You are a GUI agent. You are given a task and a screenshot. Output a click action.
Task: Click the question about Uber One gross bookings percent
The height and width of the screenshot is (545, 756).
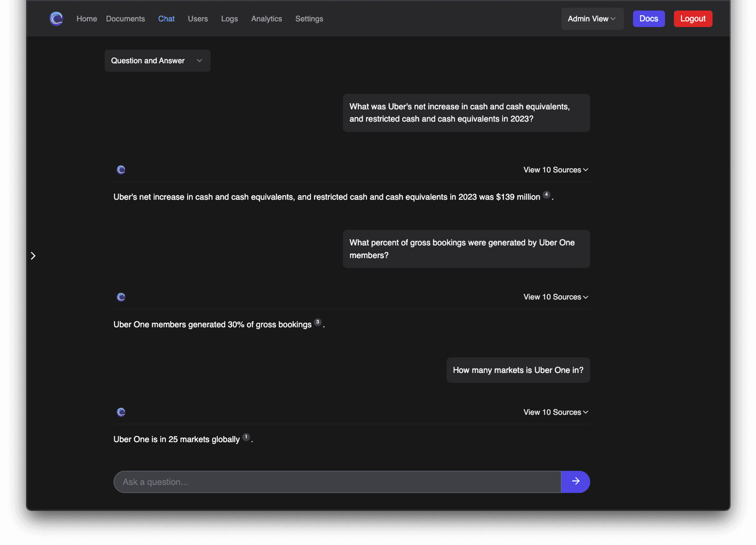click(x=466, y=249)
